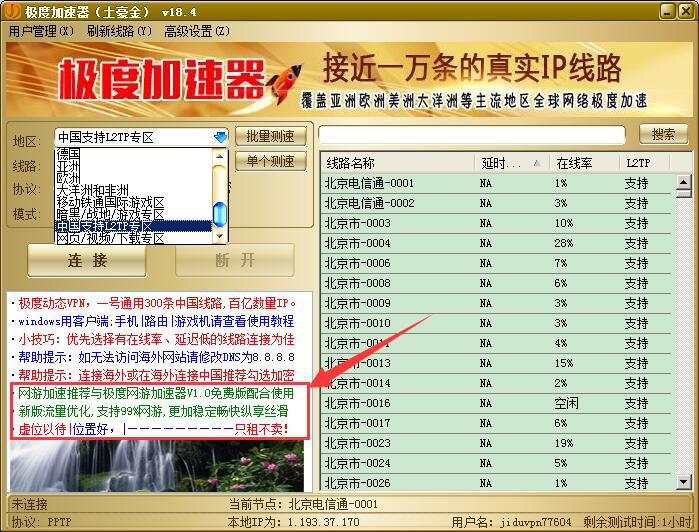Image resolution: width=699 pixels, height=532 pixels.
Task: Click the 小技巧 tip line
Action: click(x=156, y=339)
